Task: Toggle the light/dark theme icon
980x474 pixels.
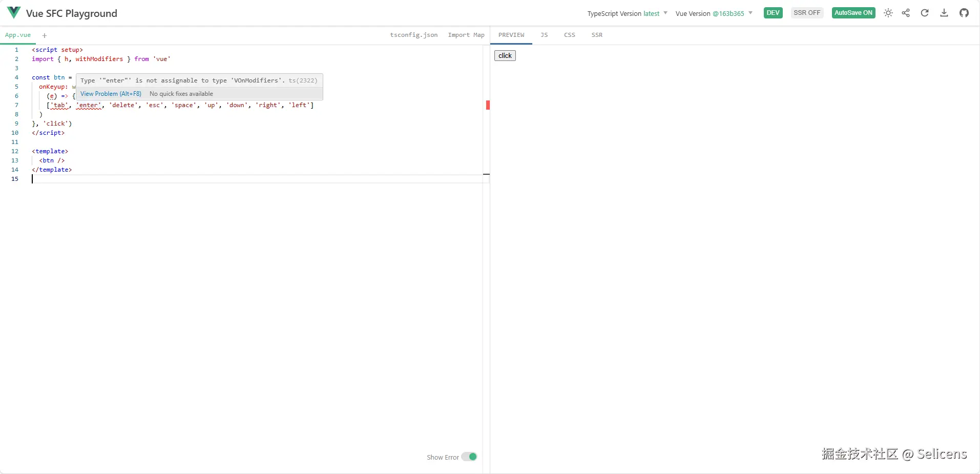Action: [888, 13]
